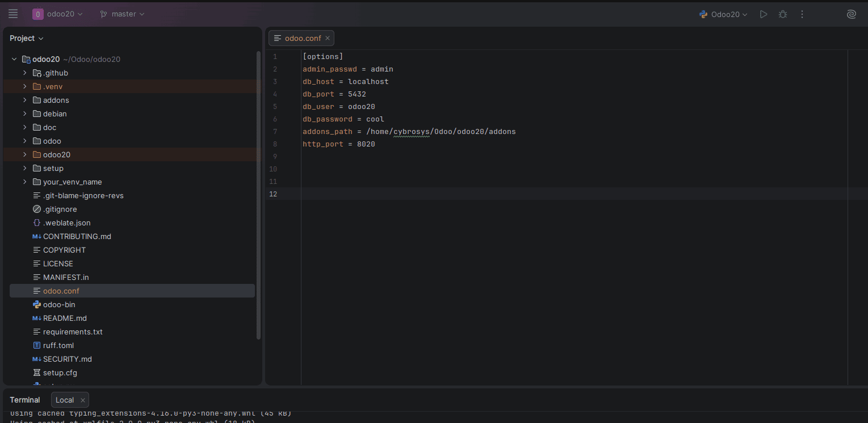Expand the your_venv_name folder
This screenshot has height=423, width=868.
(x=25, y=182)
